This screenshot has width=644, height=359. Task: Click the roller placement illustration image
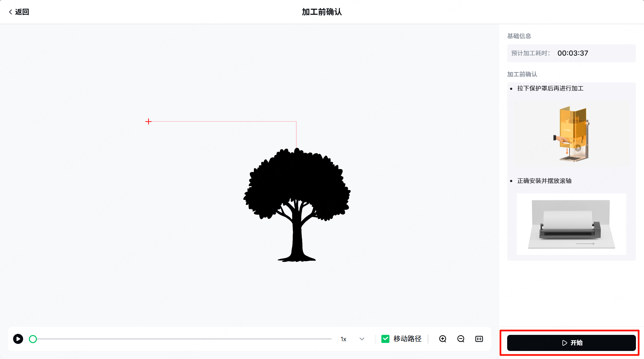point(571,224)
